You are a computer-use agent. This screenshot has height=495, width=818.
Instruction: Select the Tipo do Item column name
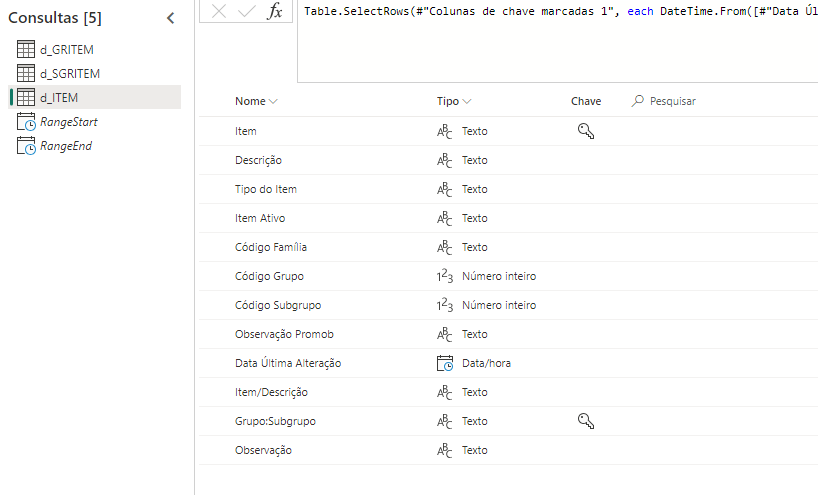tap(266, 189)
